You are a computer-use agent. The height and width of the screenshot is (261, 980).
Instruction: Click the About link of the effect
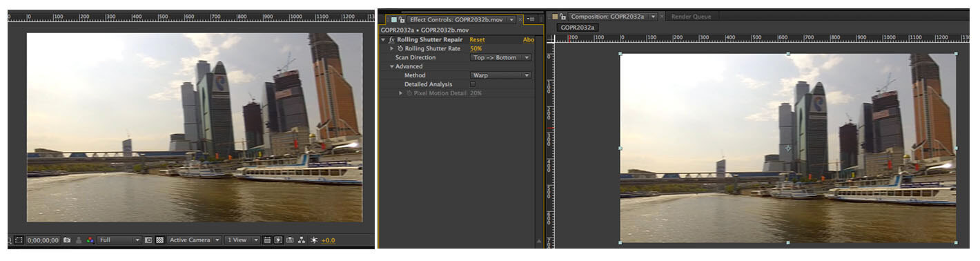click(x=529, y=40)
